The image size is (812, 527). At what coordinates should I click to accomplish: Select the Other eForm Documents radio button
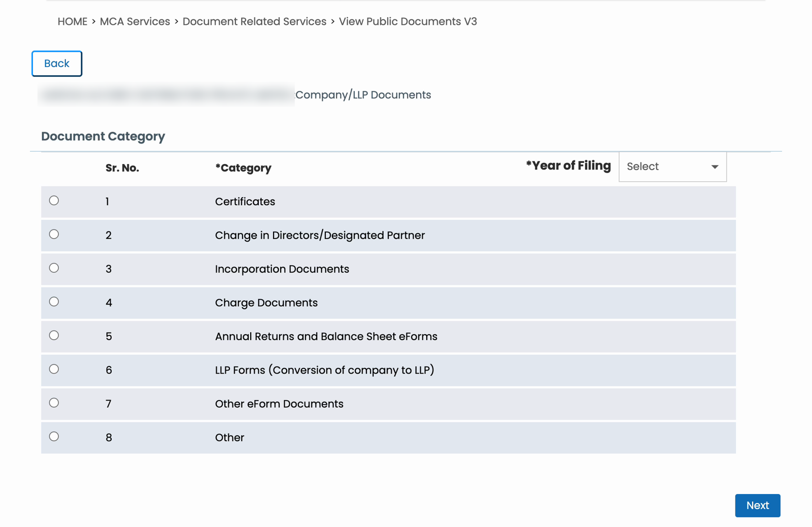[54, 403]
